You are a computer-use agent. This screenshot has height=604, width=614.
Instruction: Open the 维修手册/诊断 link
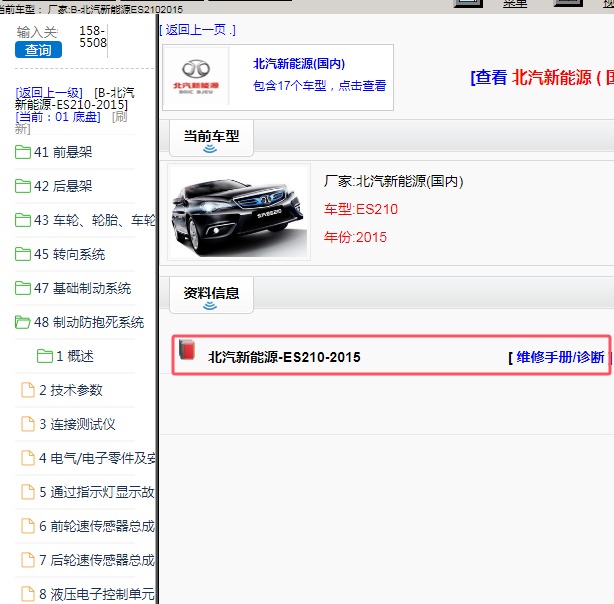(x=560, y=357)
